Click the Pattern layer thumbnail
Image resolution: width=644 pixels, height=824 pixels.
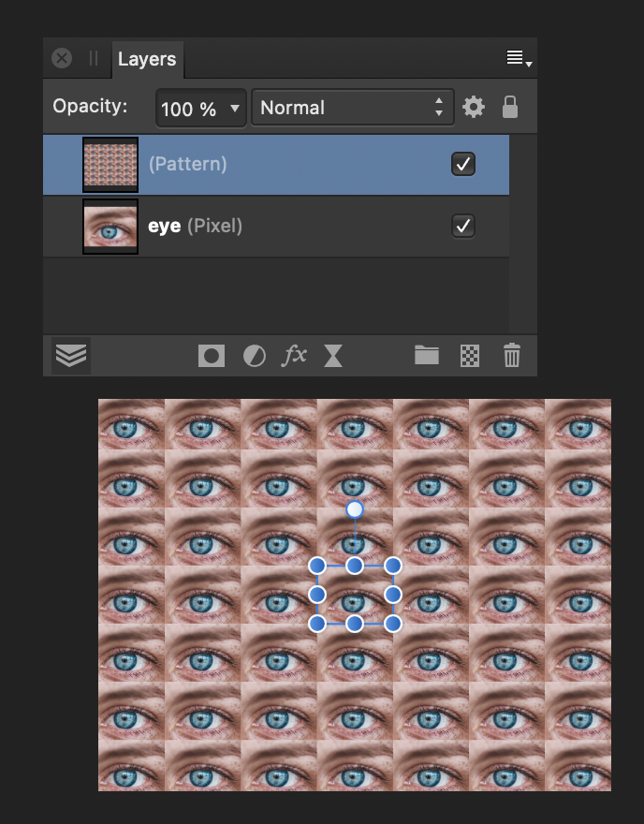(x=110, y=164)
